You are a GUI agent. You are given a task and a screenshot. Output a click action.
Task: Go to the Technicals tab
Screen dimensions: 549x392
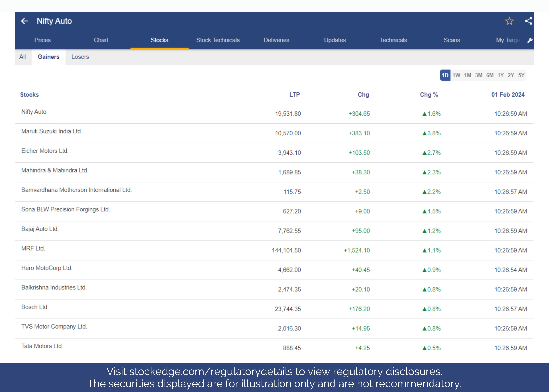(x=393, y=40)
